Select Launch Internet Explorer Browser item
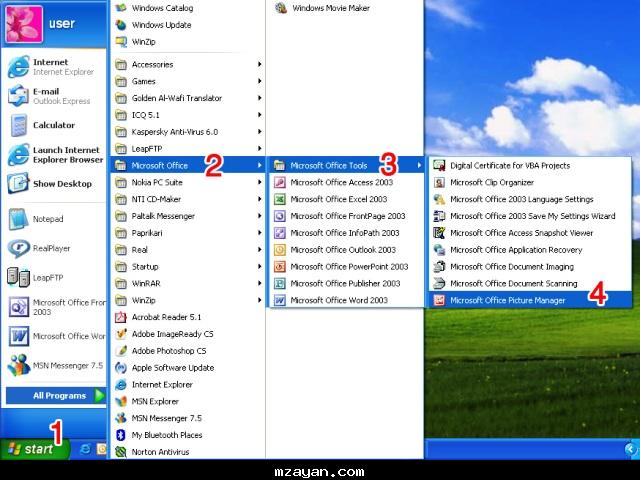 pos(55,155)
